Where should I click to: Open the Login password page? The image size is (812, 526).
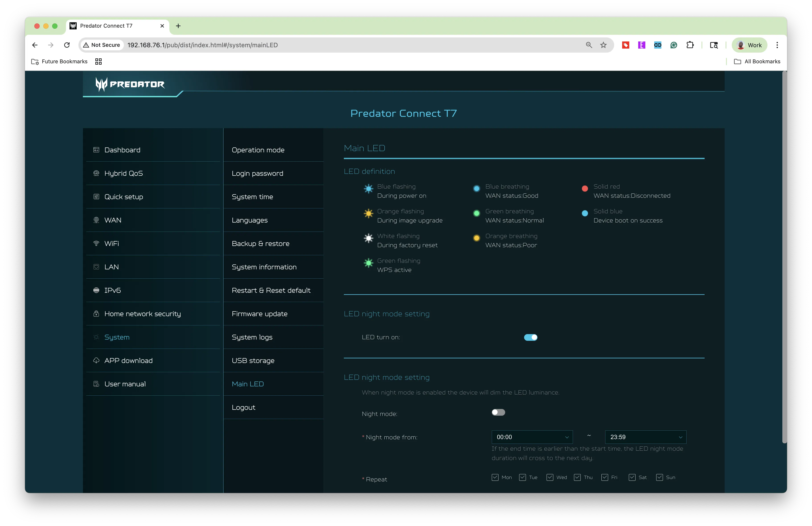(273, 173)
